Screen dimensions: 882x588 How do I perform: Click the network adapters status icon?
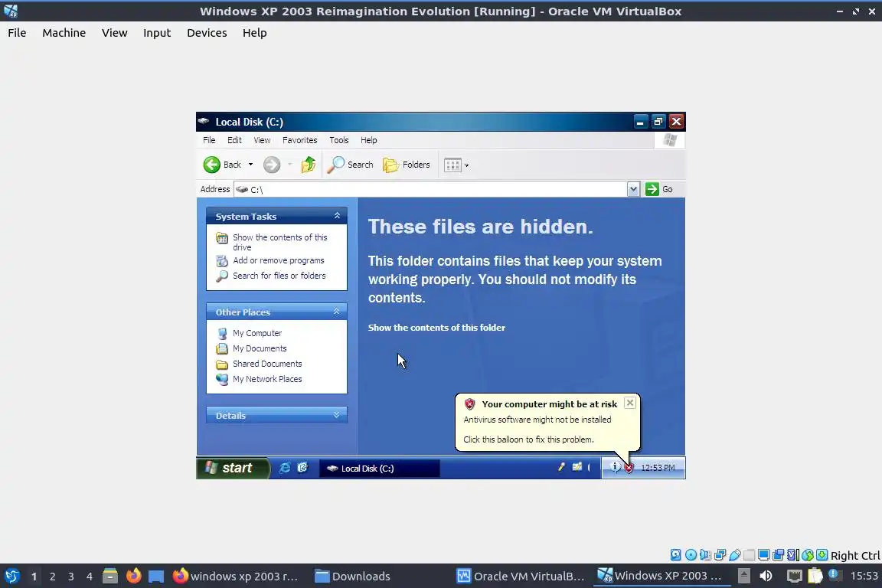[720, 555]
